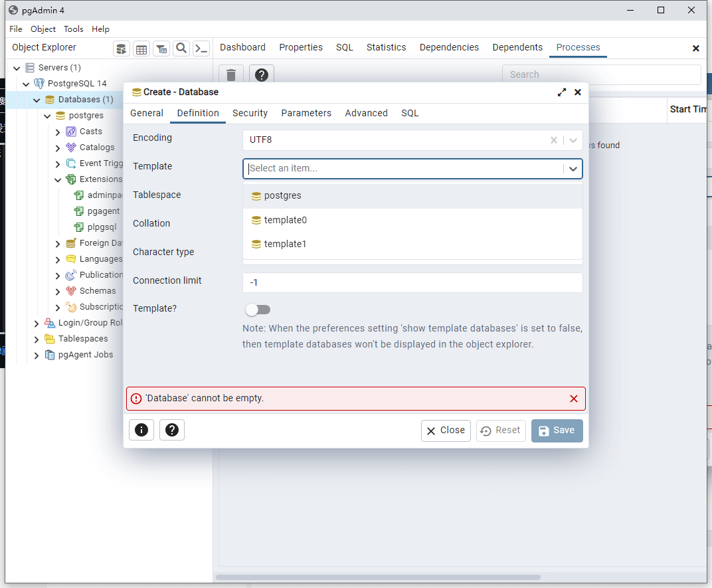
Task: Click the help question icon in Processes panel
Action: tap(262, 74)
